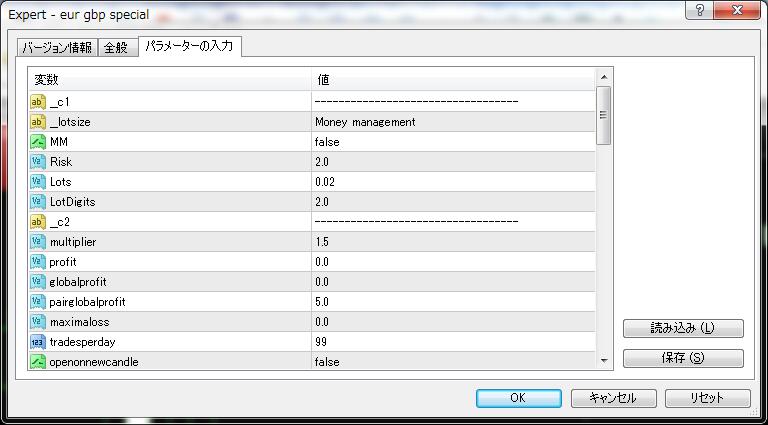The height and width of the screenshot is (425, 768).
Task: Click the double-type icon beside multiplier
Action: [x=38, y=242]
